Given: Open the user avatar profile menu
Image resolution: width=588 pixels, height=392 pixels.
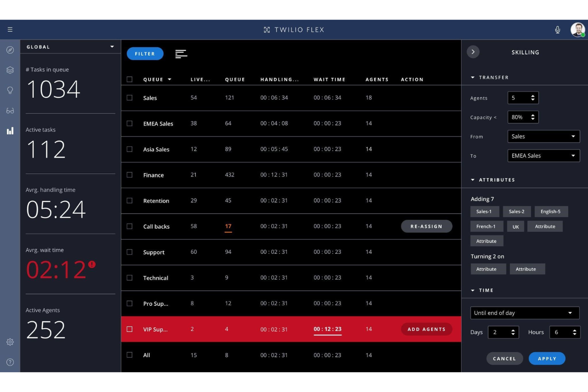Looking at the screenshot, I should (577, 29).
